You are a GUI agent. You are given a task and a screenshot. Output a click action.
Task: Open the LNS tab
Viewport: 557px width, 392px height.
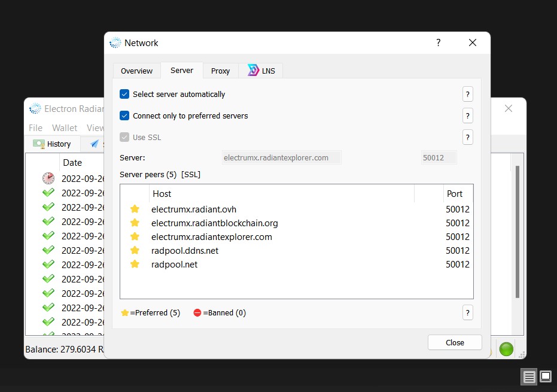tap(261, 71)
